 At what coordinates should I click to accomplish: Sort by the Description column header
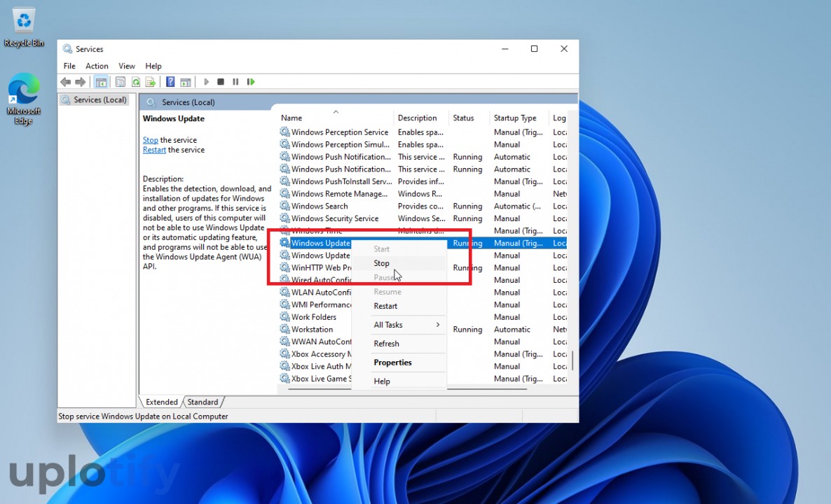pos(421,118)
